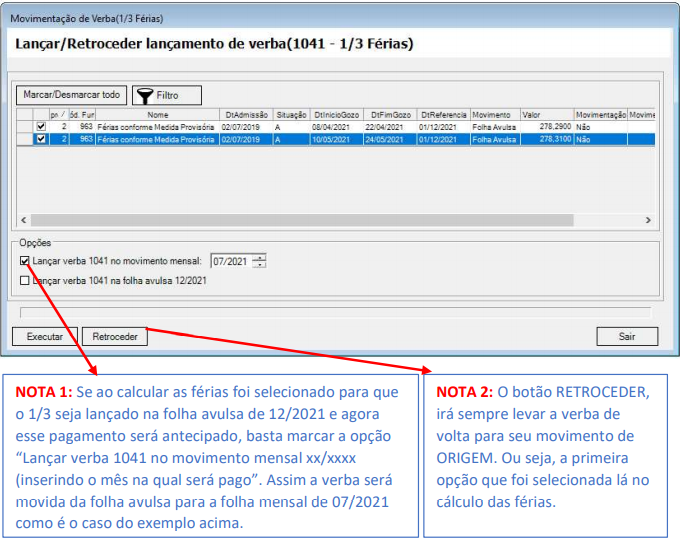Uncheck the row with DtInicioGozo 10/05/2021
This screenshot has width=680, height=542.
(41, 139)
